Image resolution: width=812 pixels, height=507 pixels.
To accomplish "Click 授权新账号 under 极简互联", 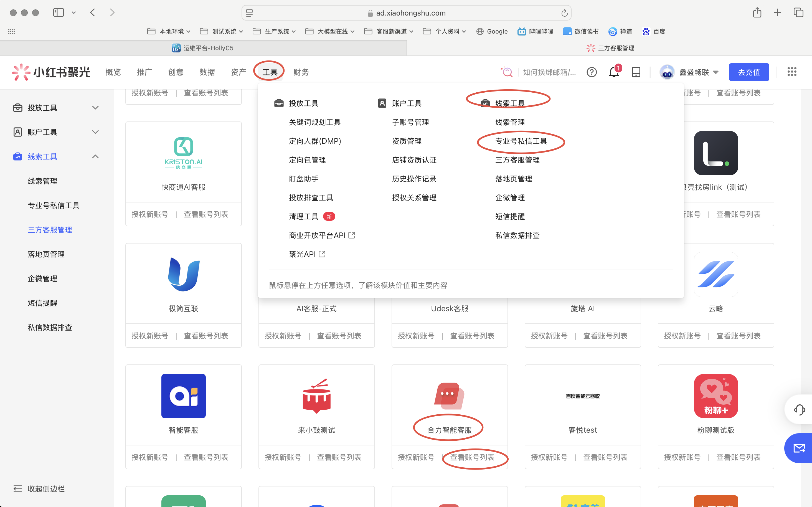I will [x=149, y=336].
